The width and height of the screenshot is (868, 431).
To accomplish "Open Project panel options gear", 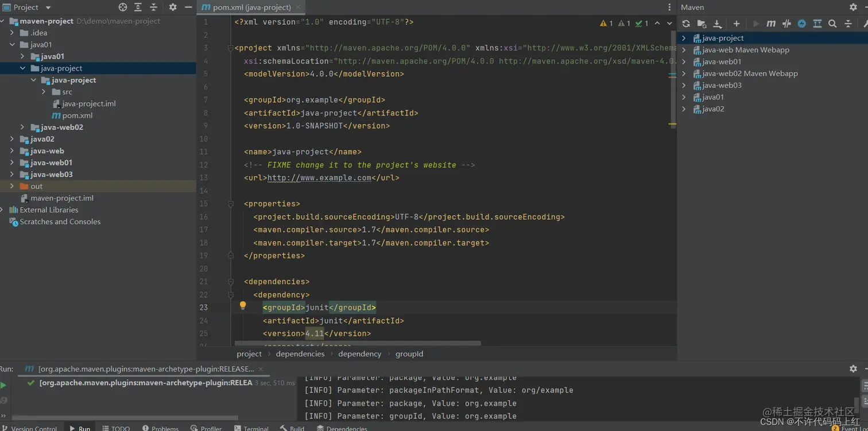I will pyautogui.click(x=173, y=7).
